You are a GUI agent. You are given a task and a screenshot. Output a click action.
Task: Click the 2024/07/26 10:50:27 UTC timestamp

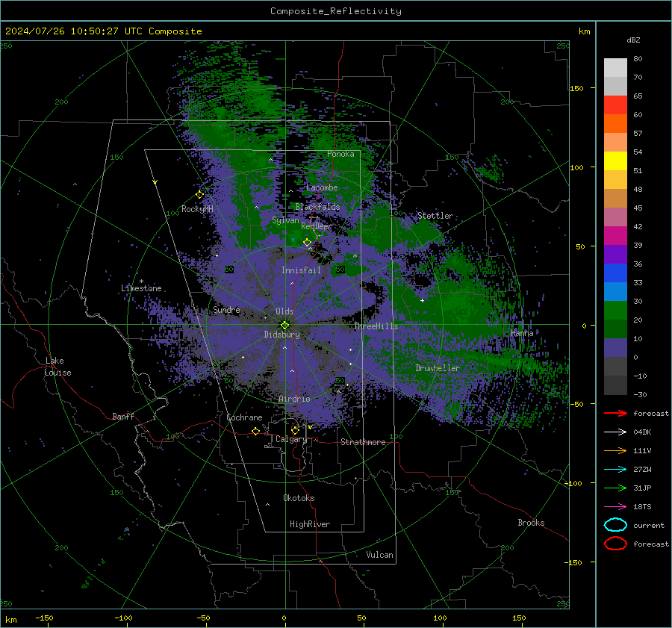click(103, 31)
